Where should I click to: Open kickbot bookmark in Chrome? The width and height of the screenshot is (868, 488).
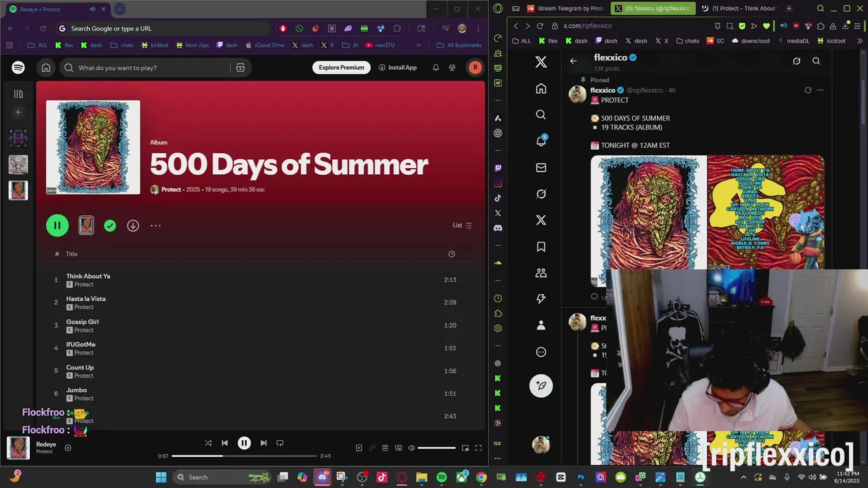155,45
